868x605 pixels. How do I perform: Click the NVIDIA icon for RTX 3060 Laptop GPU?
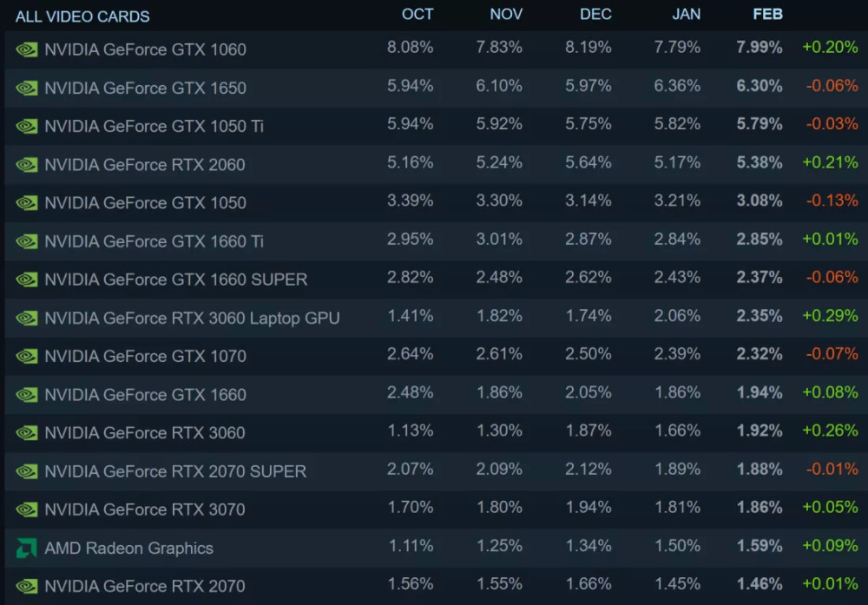pyautogui.click(x=26, y=318)
